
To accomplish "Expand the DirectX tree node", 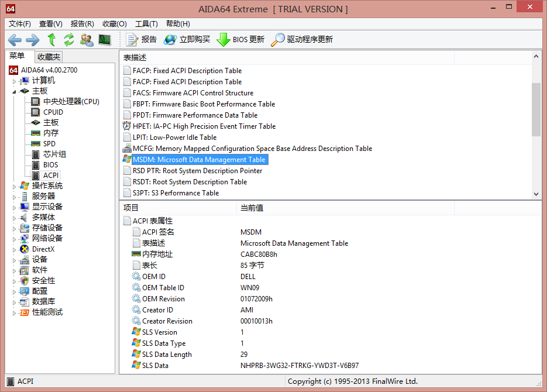I will 14,250.
